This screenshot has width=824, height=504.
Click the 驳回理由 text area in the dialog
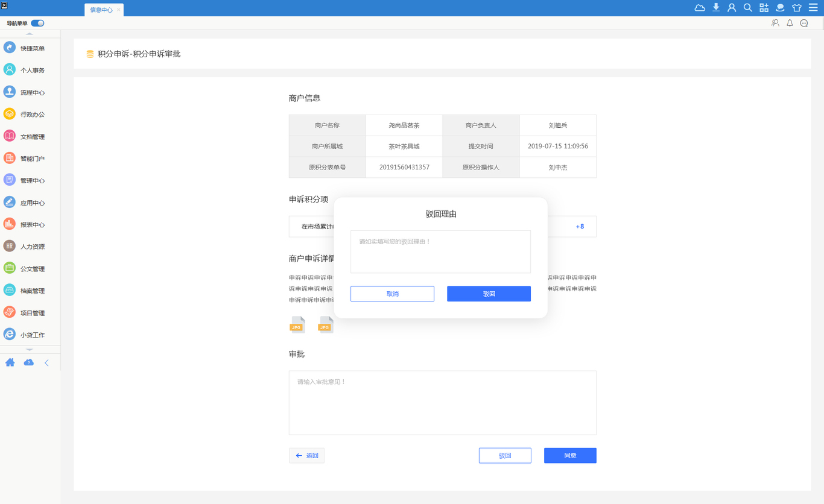point(440,251)
